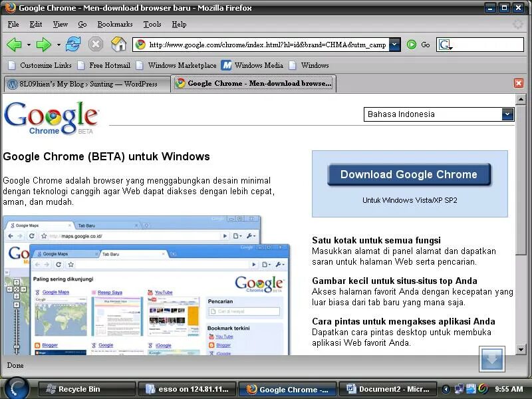532x399 pixels.
Task: Click the Untuk Windows Vista/XP SP2 text
Action: coord(410,200)
